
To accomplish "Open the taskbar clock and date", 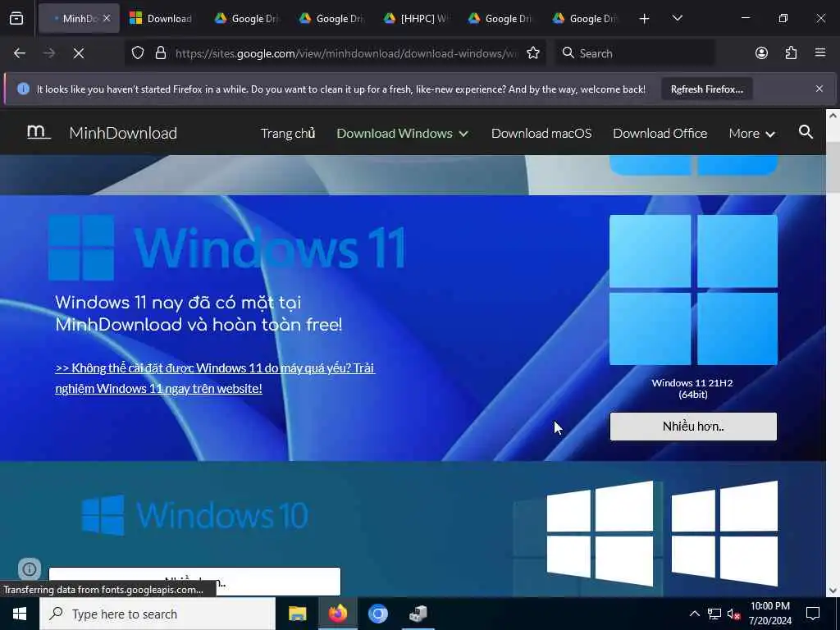I will (x=769, y=614).
